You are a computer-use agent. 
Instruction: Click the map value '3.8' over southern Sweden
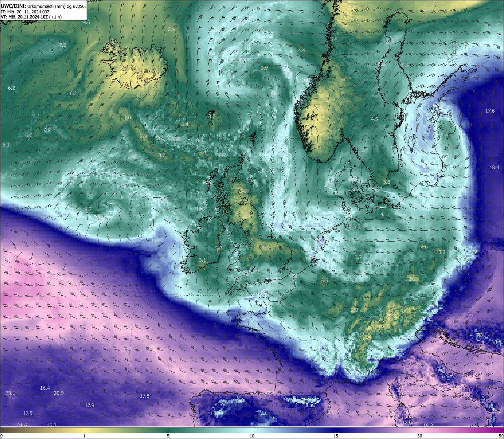tap(387, 182)
